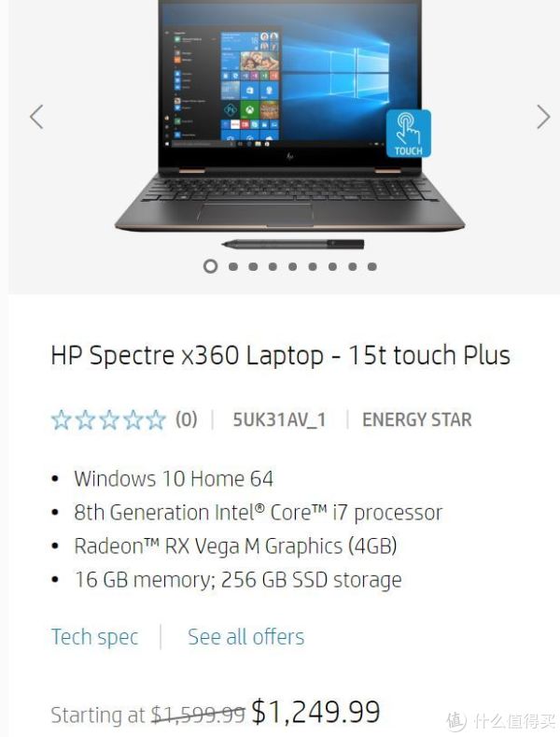Click the laptop product image
Image resolution: width=560 pixels, height=737 pixels.
[x=290, y=115]
